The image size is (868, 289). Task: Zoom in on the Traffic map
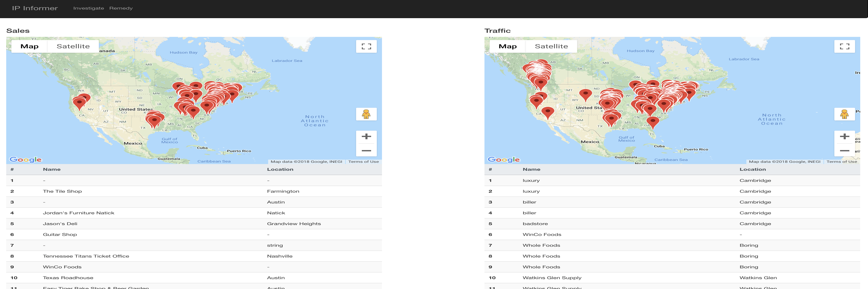(844, 136)
